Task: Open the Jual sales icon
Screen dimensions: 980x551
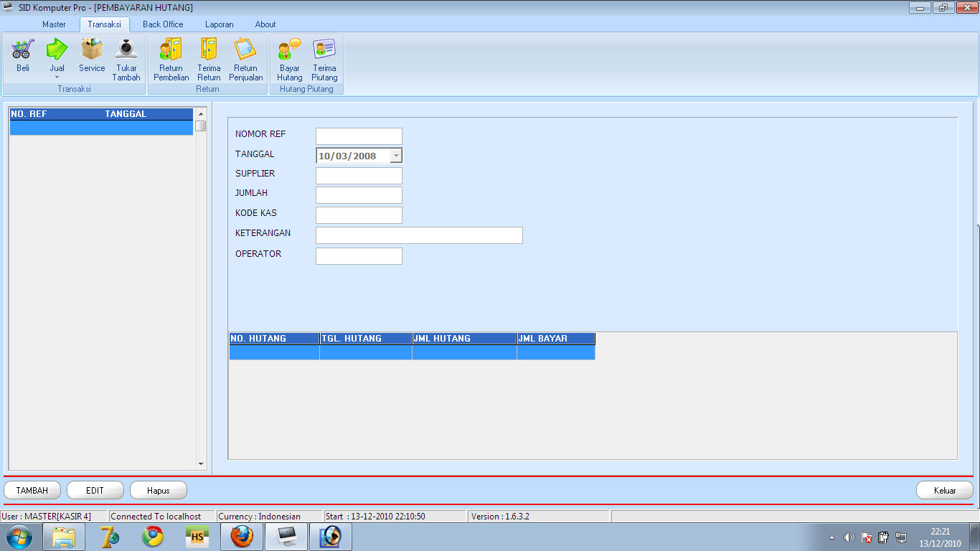Action: click(57, 50)
